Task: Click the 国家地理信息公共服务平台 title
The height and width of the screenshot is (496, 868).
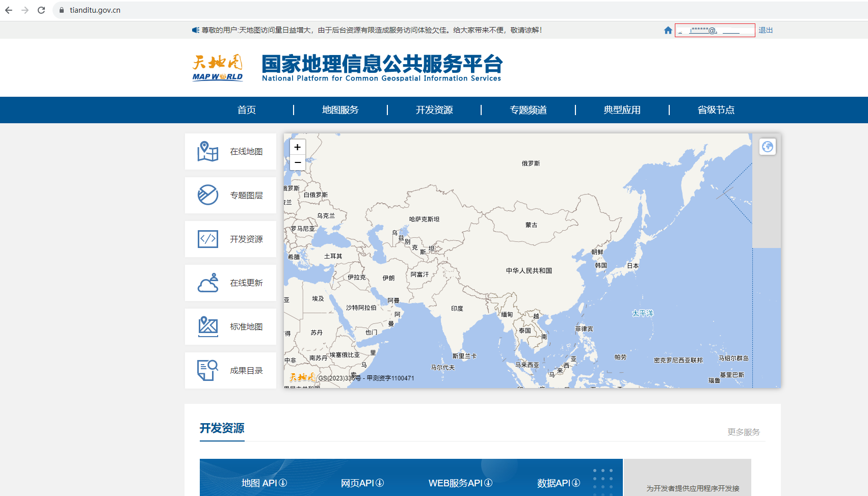Action: pos(382,64)
